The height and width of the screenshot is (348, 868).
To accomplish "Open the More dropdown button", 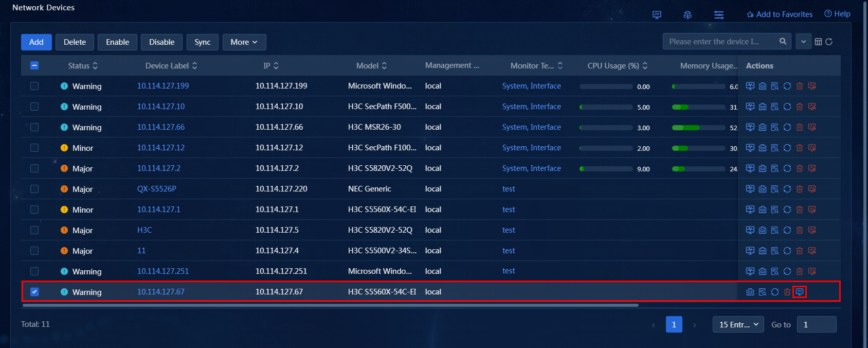I will pos(244,42).
